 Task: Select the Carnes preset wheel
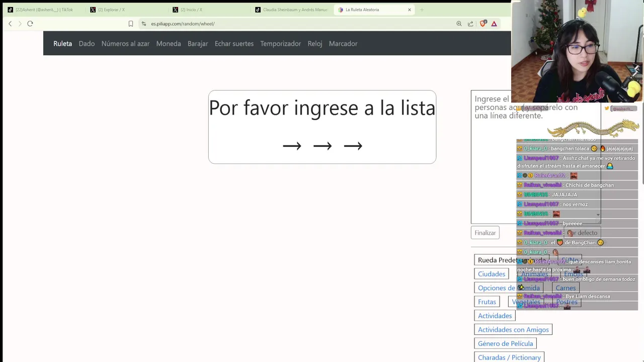coord(566,288)
